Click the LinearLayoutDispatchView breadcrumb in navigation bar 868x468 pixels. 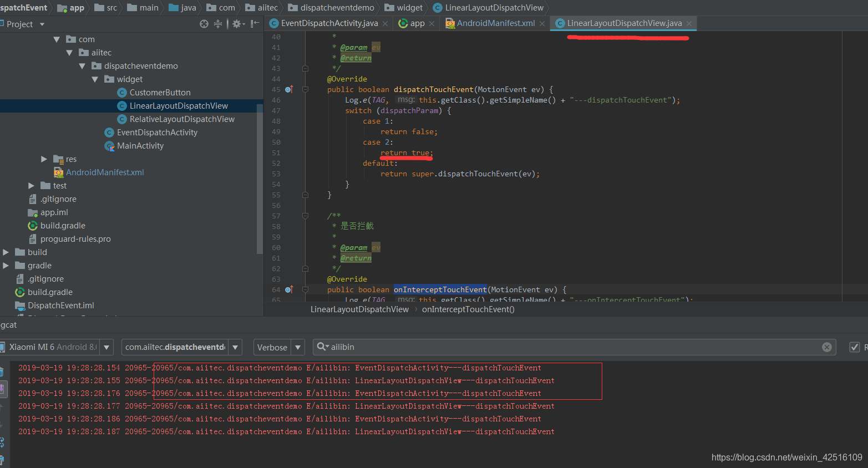click(x=488, y=8)
